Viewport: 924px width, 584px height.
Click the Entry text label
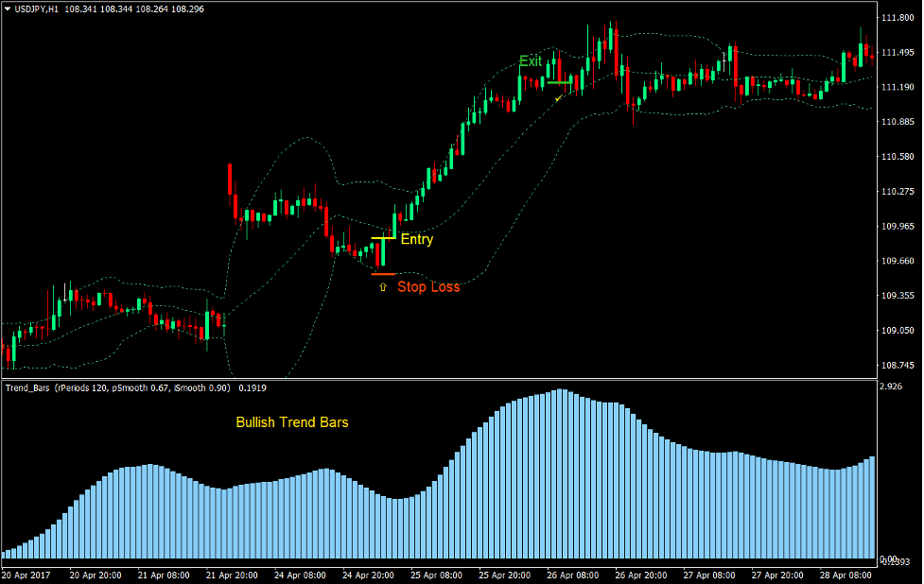[417, 239]
